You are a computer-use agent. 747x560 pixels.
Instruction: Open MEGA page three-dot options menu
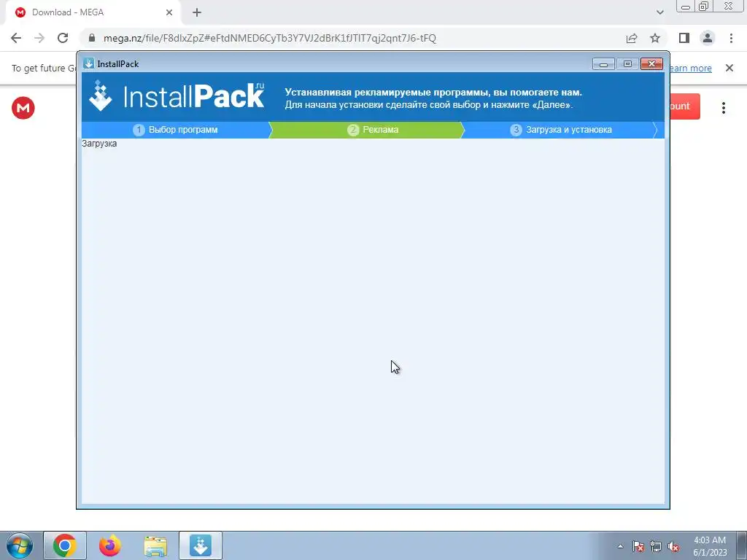point(723,108)
